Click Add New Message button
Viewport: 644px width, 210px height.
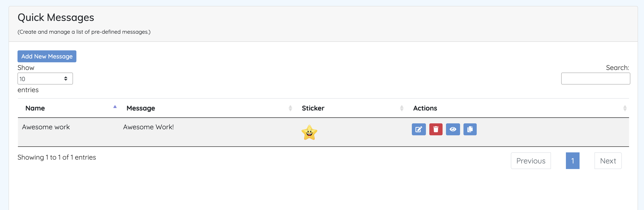point(47,56)
